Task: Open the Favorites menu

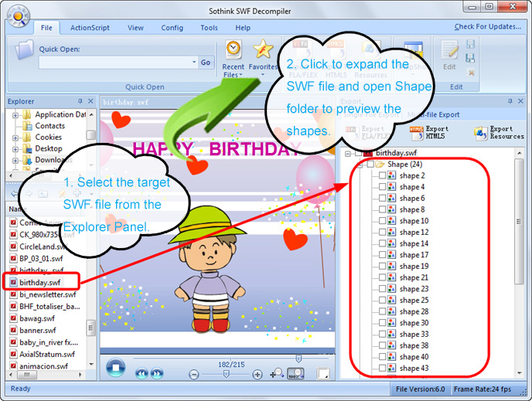Action: (x=263, y=58)
